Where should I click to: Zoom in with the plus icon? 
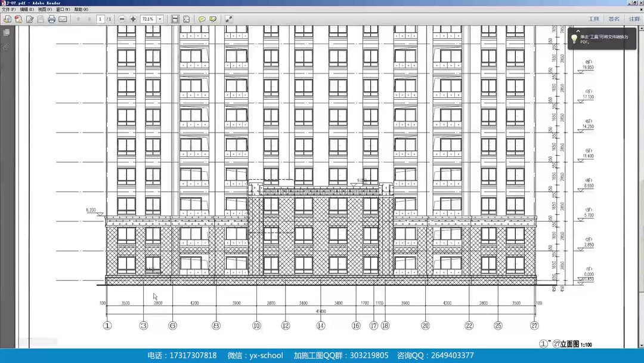132,19
